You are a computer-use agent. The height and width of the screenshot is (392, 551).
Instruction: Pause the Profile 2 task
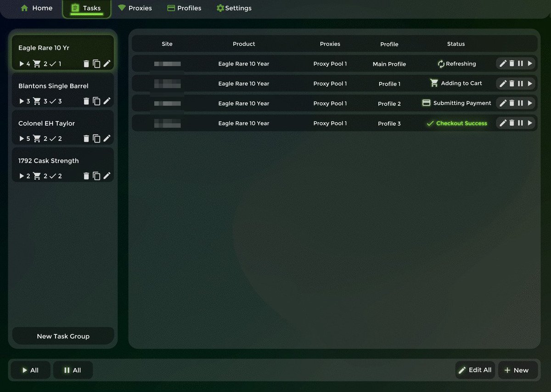coord(520,103)
